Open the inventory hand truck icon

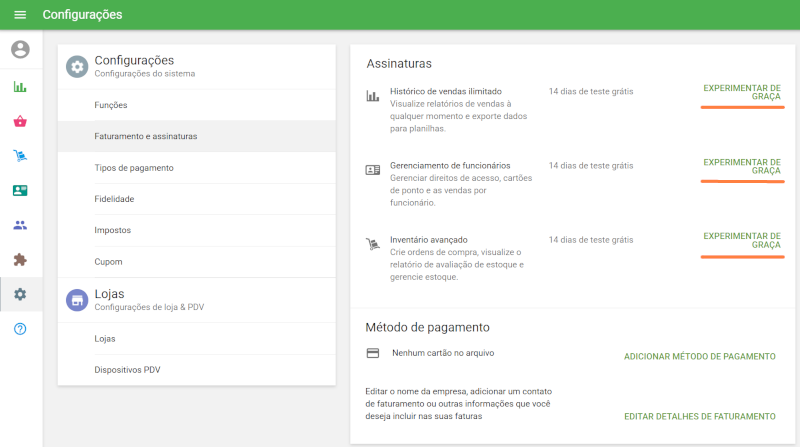[x=20, y=156]
